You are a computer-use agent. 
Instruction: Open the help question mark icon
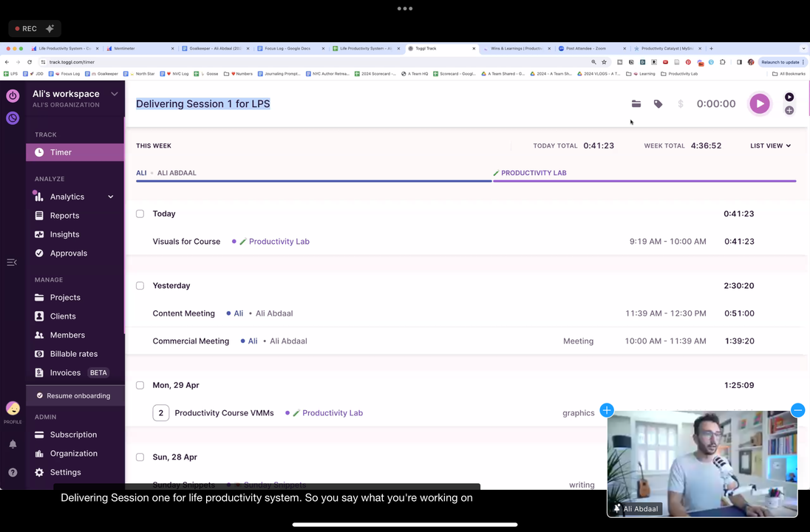click(13, 472)
